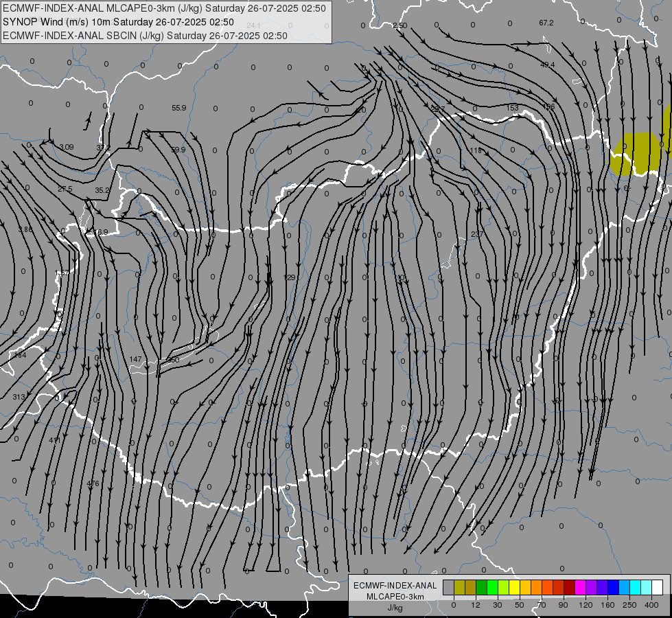Click the violet purple legend swatch
672x618 pixels.
coord(592,587)
